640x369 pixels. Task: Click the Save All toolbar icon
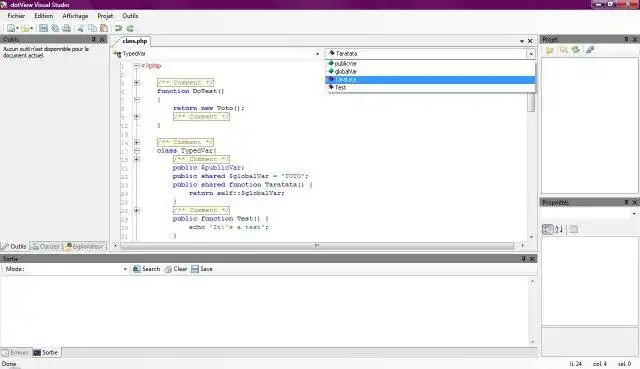[x=55, y=28]
